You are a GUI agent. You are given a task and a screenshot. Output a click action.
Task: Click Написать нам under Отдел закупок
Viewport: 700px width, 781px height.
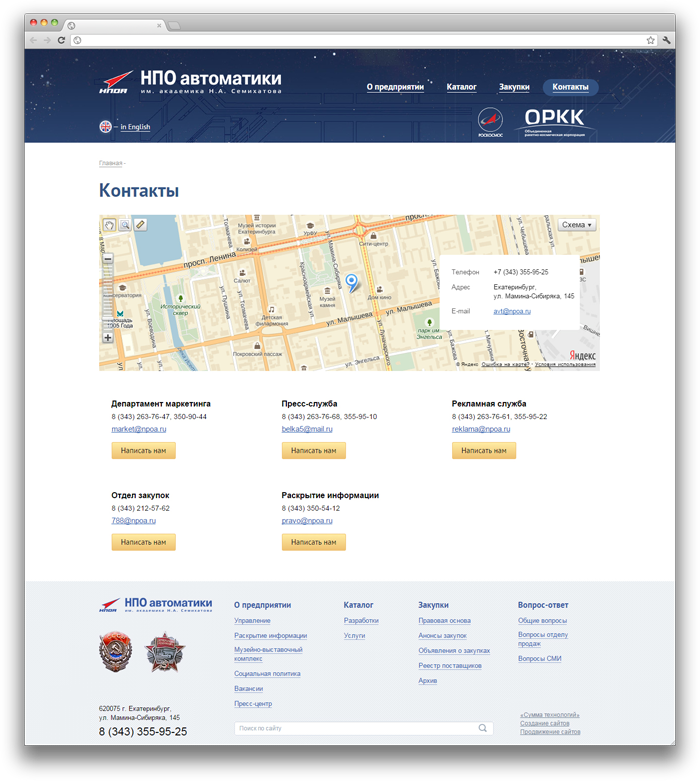[143, 542]
